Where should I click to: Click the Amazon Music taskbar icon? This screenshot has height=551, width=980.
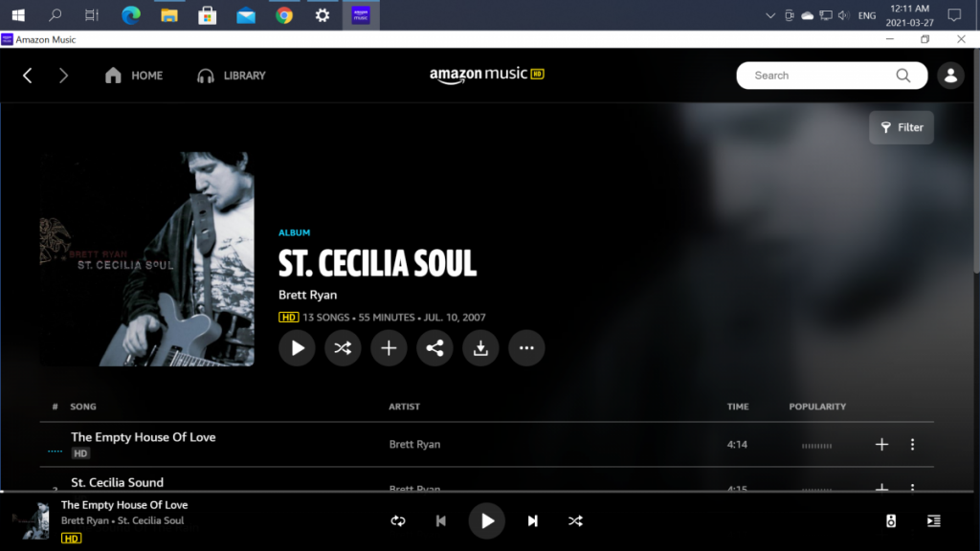(x=361, y=15)
